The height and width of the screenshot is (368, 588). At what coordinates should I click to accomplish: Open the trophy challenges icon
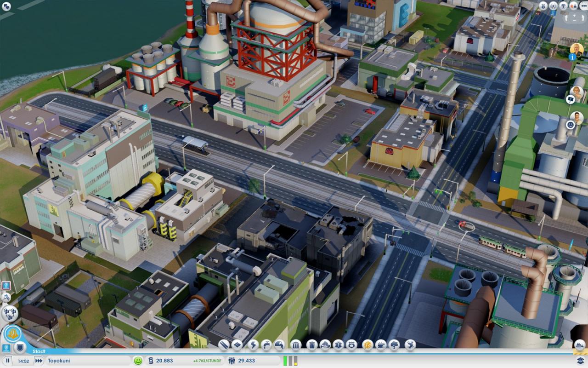[564, 6]
